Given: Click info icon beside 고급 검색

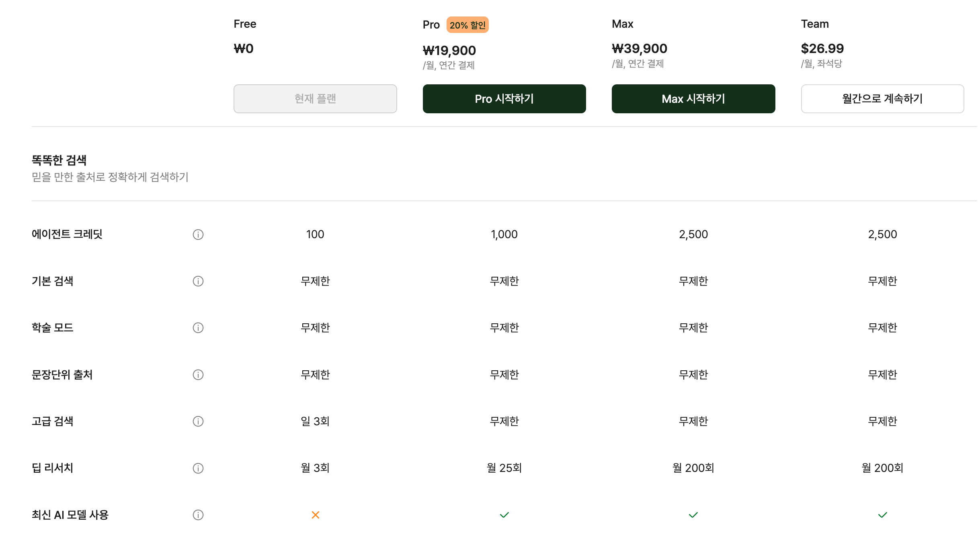Looking at the screenshot, I should [x=198, y=421].
